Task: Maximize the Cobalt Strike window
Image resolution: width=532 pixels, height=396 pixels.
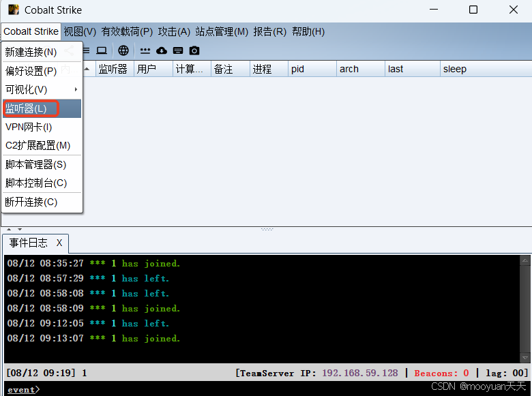Action: tap(473, 10)
